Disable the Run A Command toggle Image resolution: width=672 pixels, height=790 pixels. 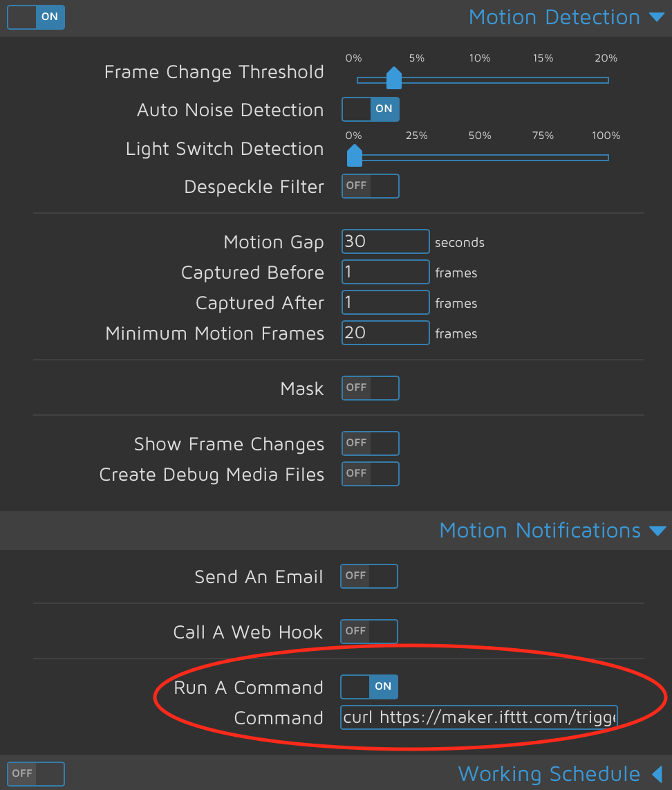pyautogui.click(x=369, y=687)
